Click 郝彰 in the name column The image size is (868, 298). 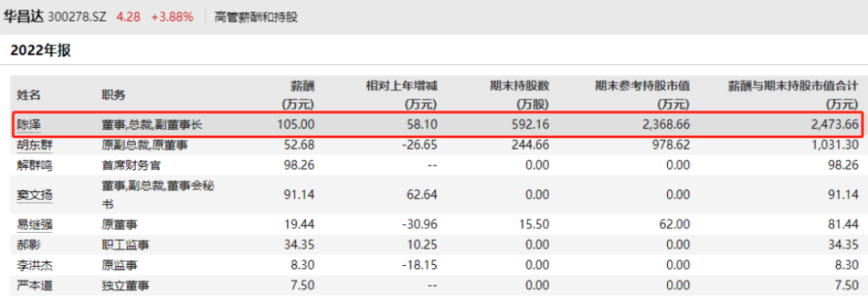click(x=27, y=244)
